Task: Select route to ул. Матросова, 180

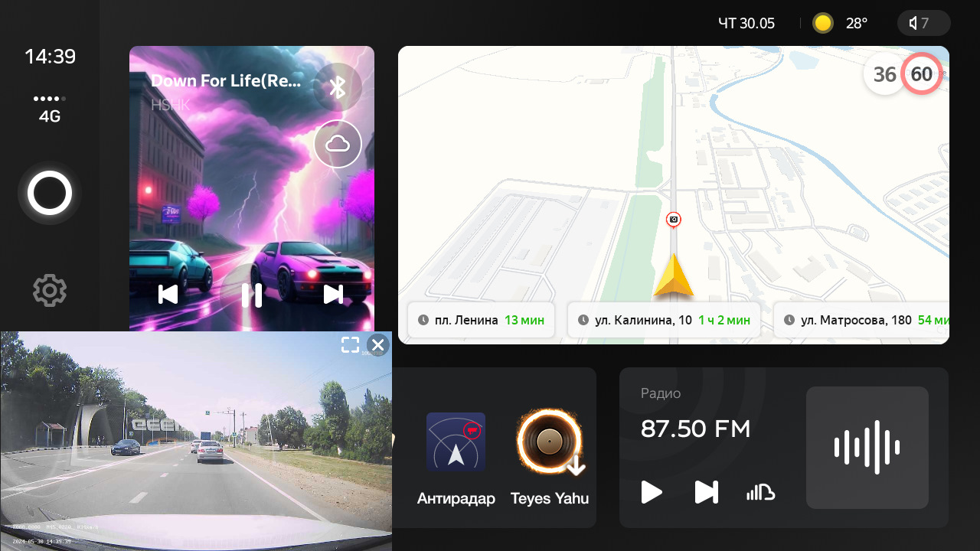Action: pyautogui.click(x=862, y=320)
